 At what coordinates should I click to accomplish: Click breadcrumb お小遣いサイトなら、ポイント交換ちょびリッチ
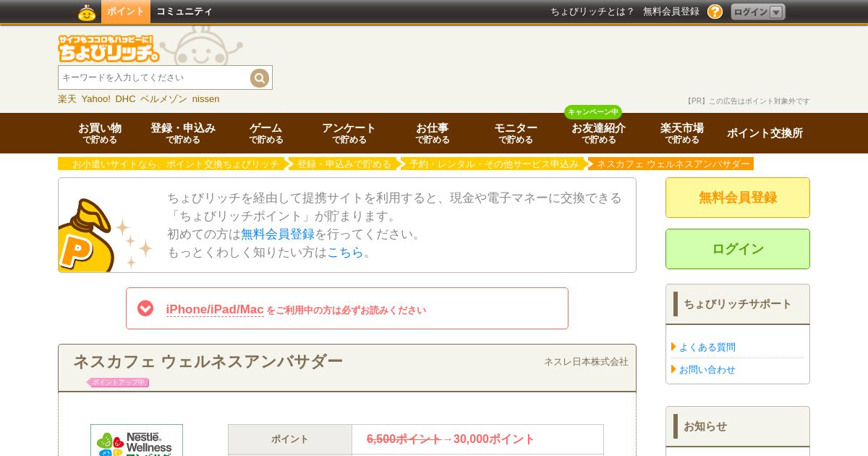tap(175, 164)
